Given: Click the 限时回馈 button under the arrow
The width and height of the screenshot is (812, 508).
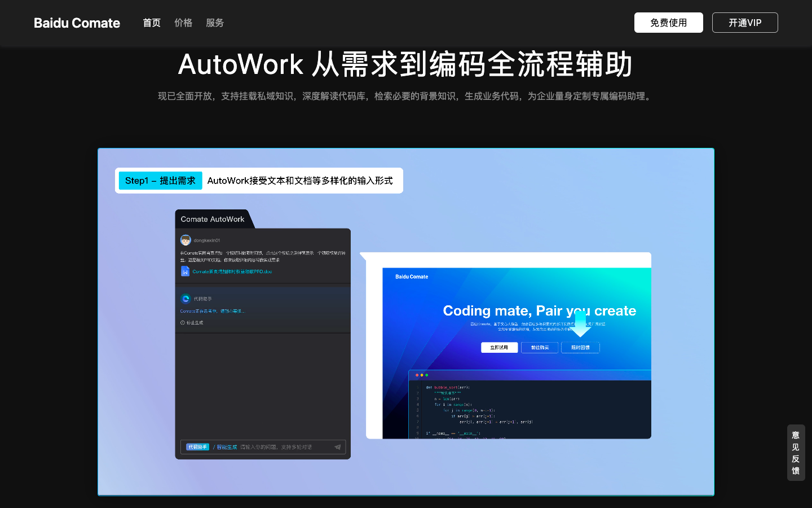Looking at the screenshot, I should pyautogui.click(x=580, y=348).
